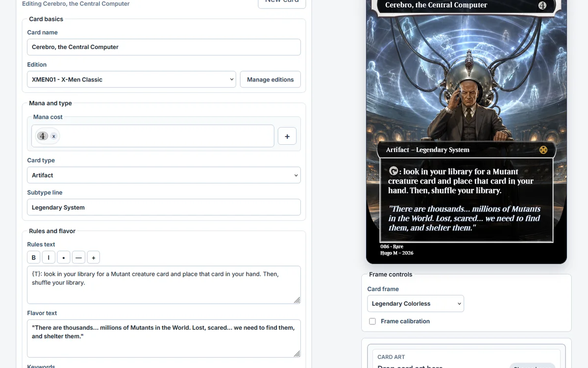Insert em dash in rules text
This screenshot has height=368, width=588.
[x=78, y=257]
